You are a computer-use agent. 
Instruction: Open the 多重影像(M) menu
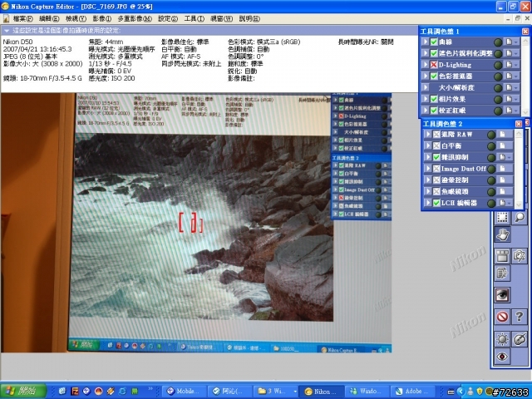135,18
